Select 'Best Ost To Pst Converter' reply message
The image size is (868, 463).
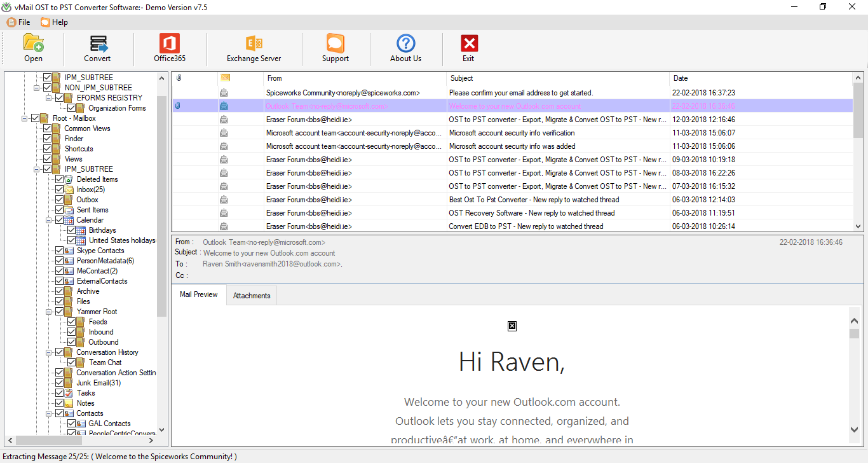click(x=512, y=200)
